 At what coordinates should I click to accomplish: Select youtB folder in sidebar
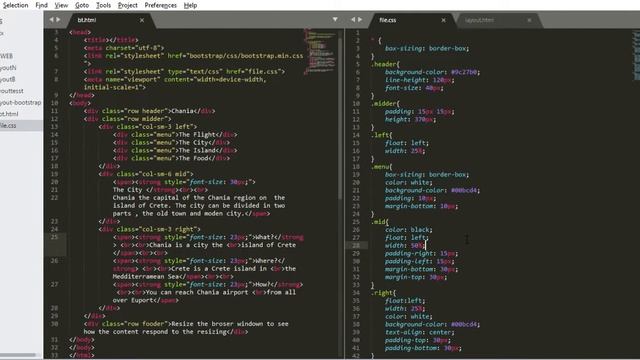point(8,79)
